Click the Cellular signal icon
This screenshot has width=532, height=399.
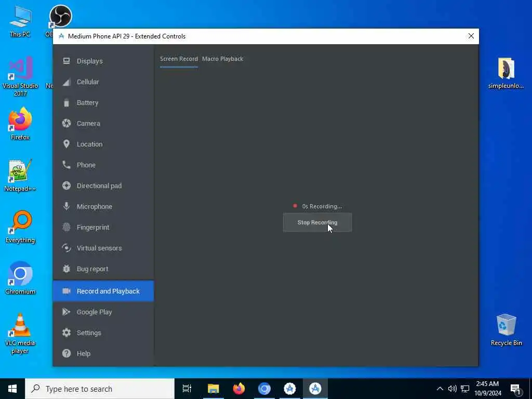66,82
